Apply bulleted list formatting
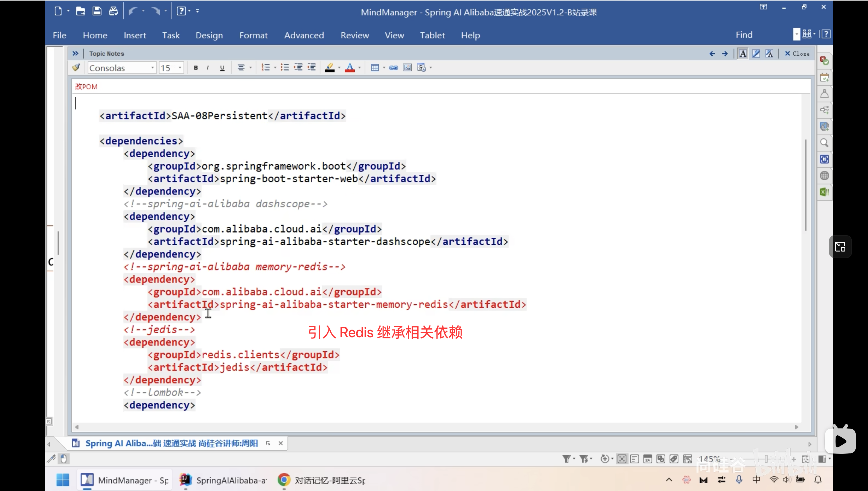868x491 pixels. pos(284,67)
